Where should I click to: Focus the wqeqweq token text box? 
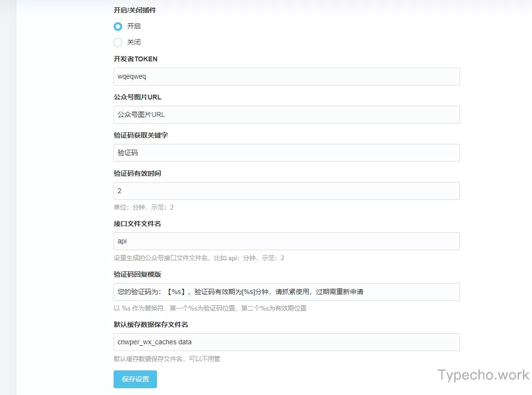click(x=286, y=76)
